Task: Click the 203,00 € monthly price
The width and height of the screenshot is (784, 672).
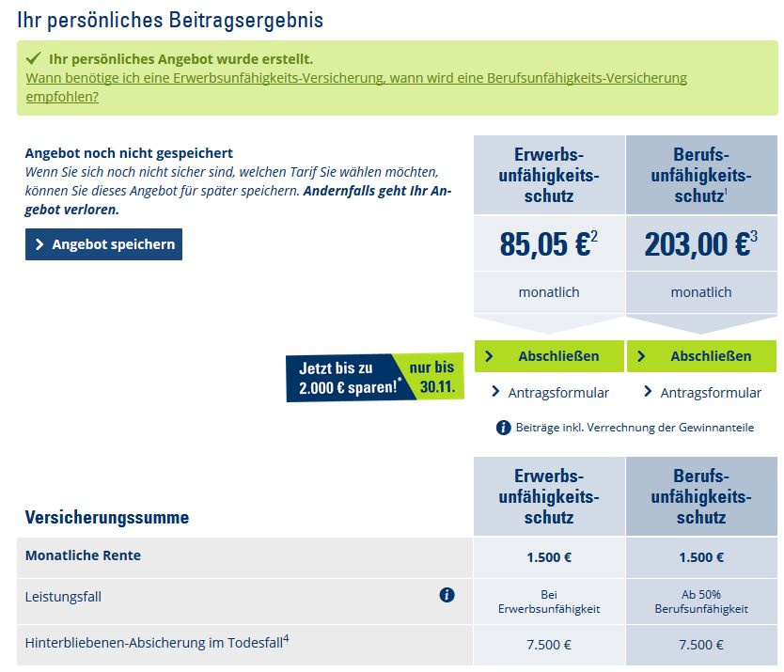Action: point(696,245)
